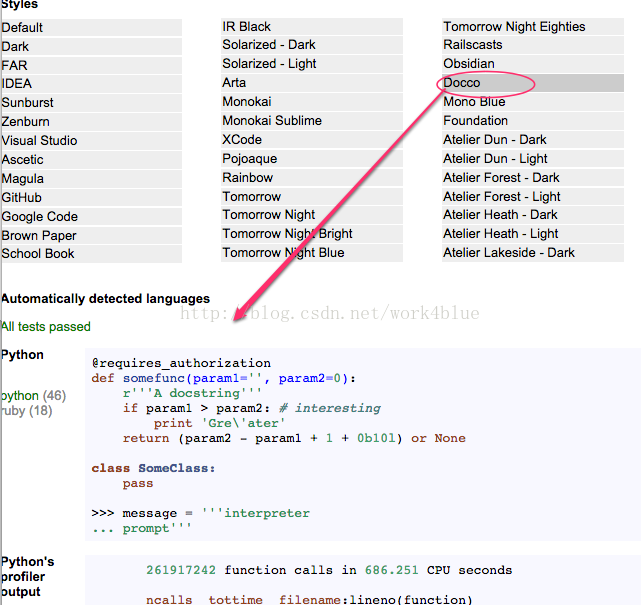Apply Atelier Forest - Dark style
641x605 pixels.
tap(533, 177)
